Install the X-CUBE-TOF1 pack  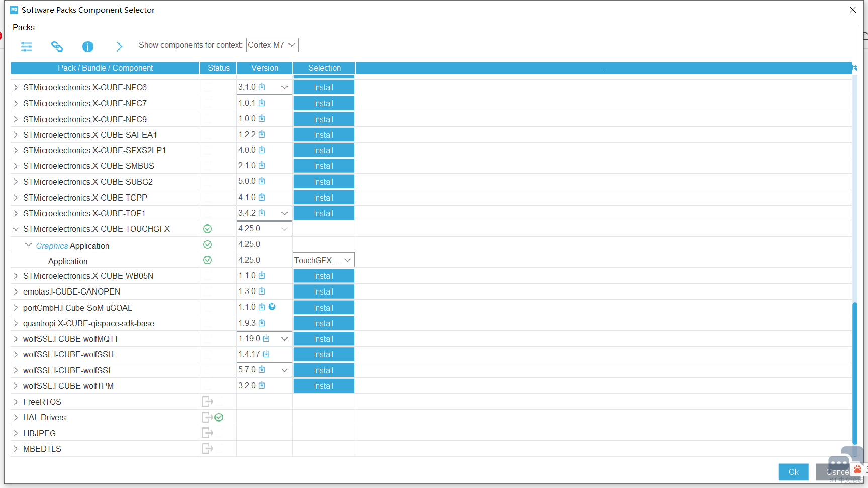pyautogui.click(x=324, y=213)
